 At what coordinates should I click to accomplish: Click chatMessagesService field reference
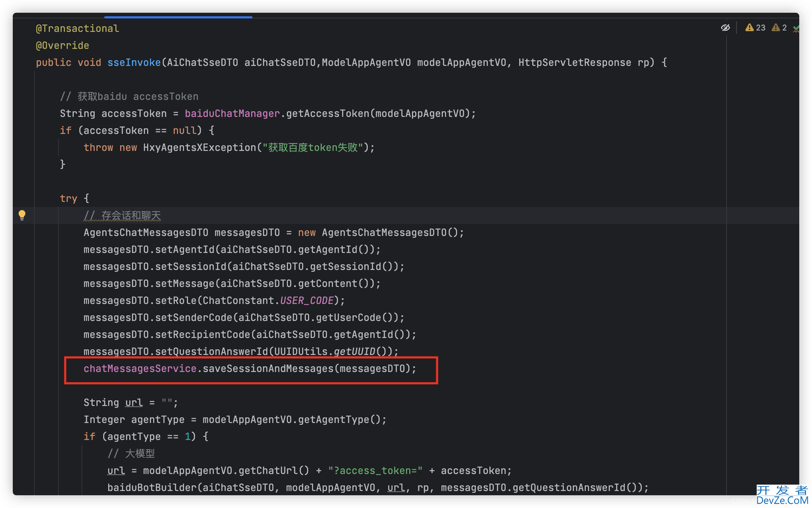140,368
